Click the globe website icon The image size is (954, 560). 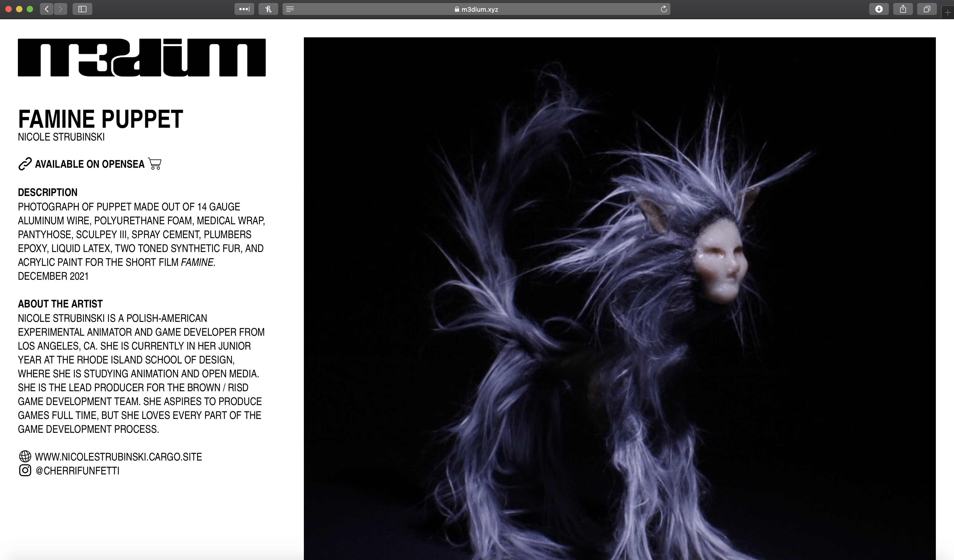click(x=25, y=456)
